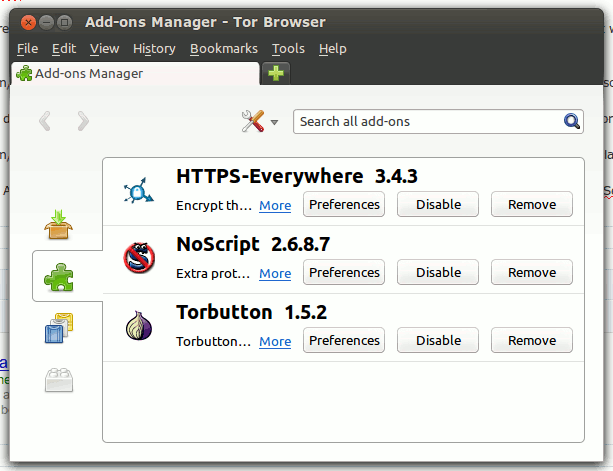
Task: Open the Edit menu
Action: pos(64,48)
